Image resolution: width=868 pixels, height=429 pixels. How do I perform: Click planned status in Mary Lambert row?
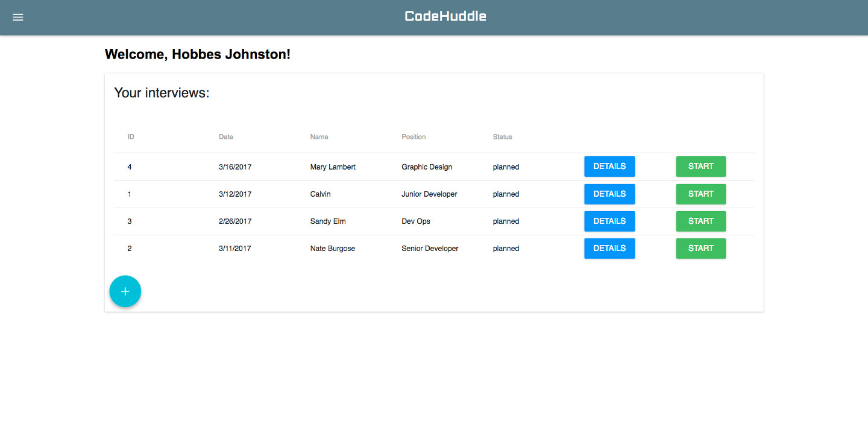(x=506, y=167)
